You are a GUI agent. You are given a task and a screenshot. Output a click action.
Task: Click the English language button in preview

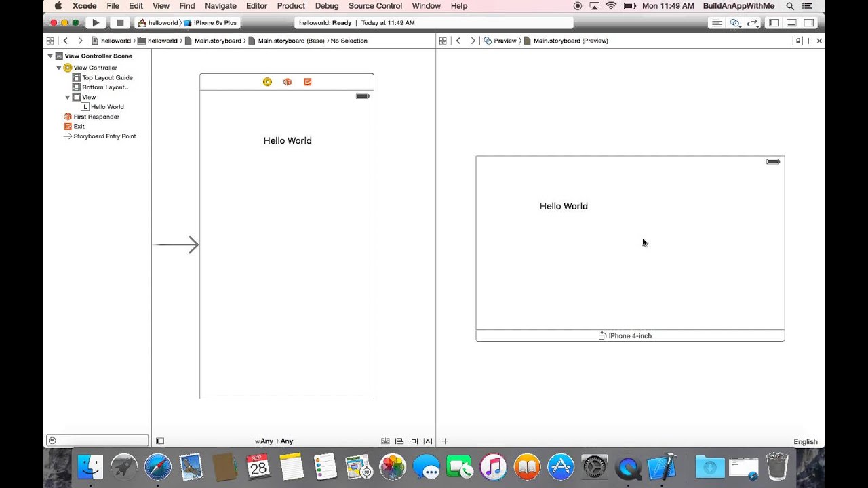pos(806,441)
